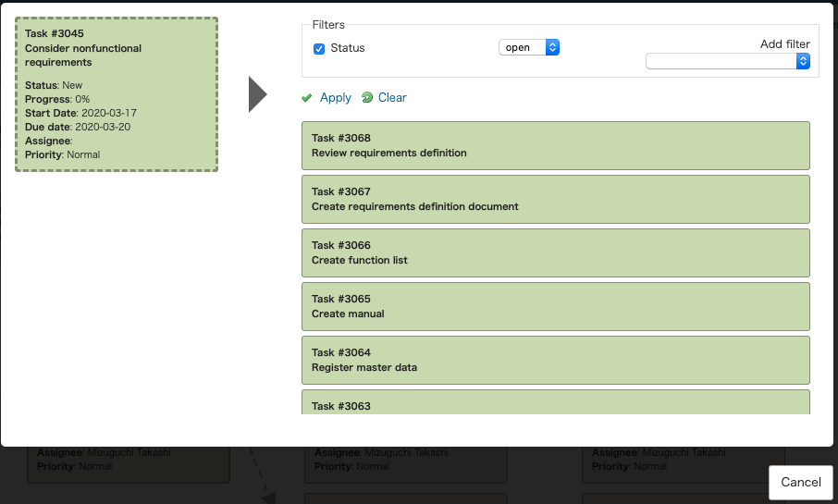Open the Add filter dropdown

[x=728, y=61]
